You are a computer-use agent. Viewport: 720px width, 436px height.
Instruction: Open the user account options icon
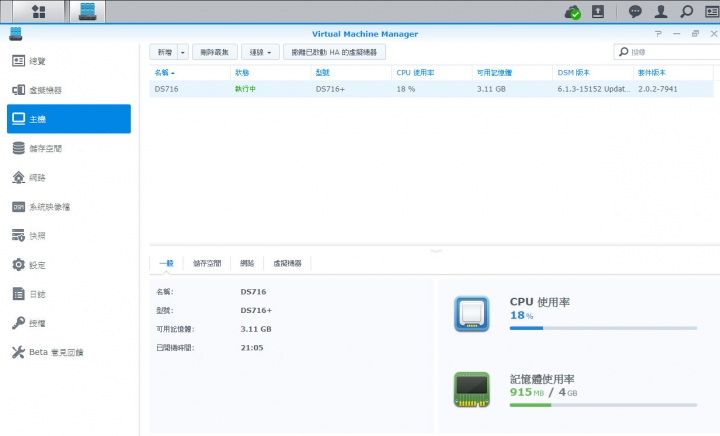(x=661, y=11)
